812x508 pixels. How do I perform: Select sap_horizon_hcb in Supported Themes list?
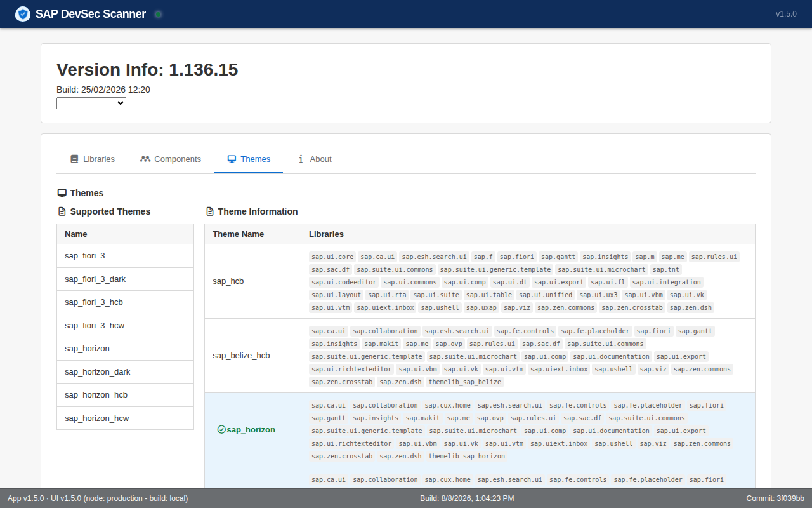pyautogui.click(x=125, y=395)
